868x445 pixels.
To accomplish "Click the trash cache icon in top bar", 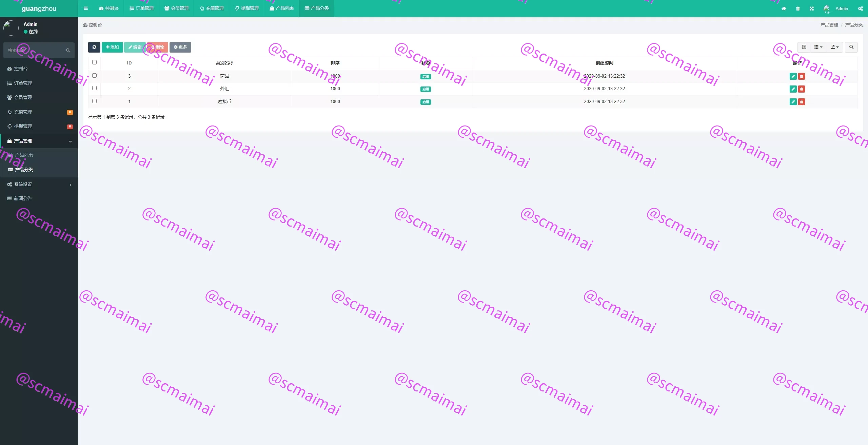I will click(x=797, y=8).
